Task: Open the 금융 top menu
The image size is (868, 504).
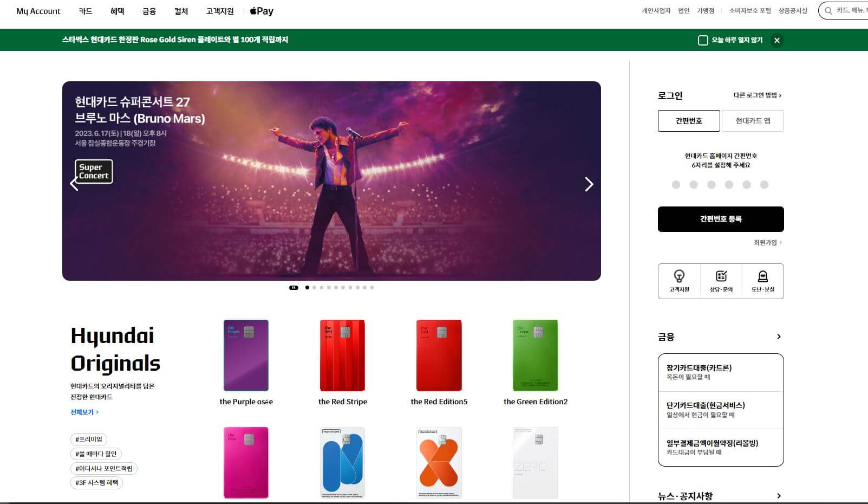Action: (x=149, y=11)
